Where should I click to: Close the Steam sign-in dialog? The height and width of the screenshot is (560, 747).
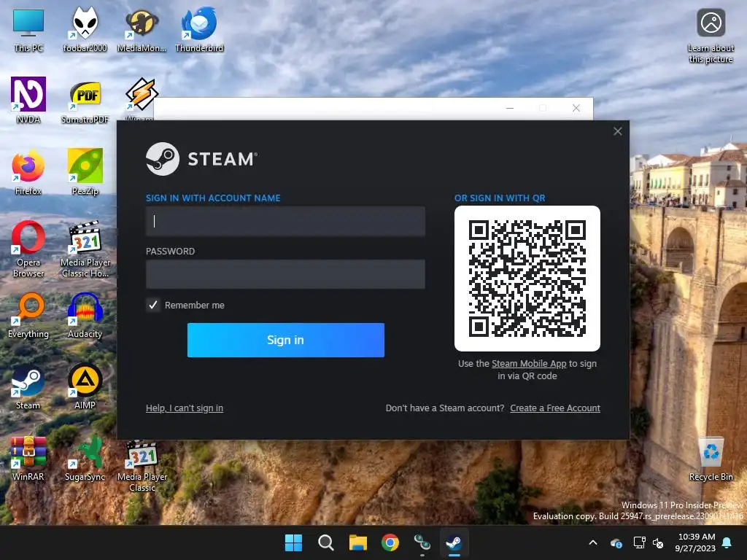coord(617,131)
